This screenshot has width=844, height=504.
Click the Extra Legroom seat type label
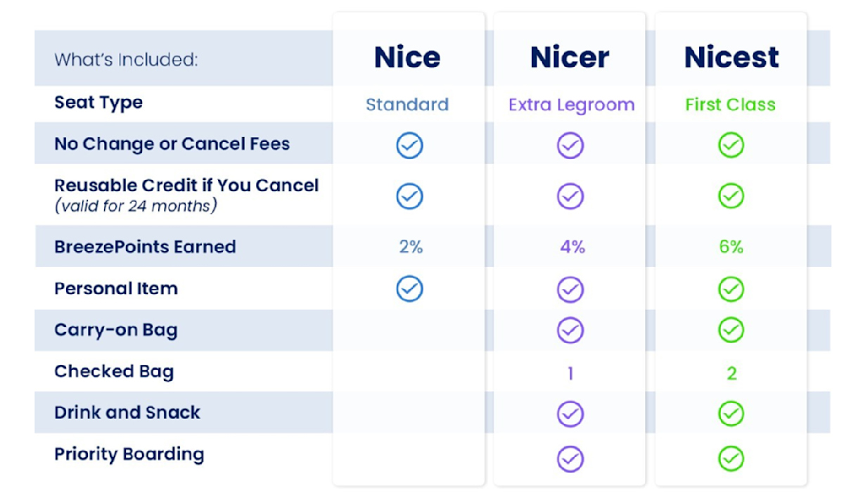572,105
